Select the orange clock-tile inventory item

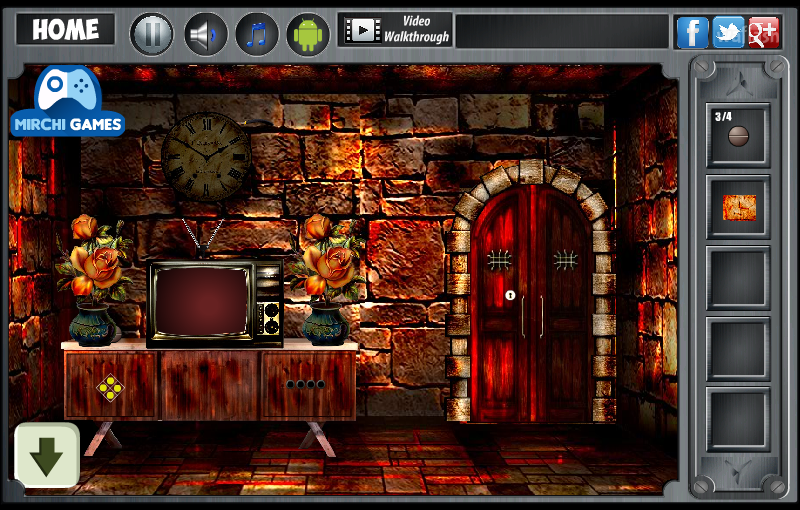pyautogui.click(x=738, y=207)
